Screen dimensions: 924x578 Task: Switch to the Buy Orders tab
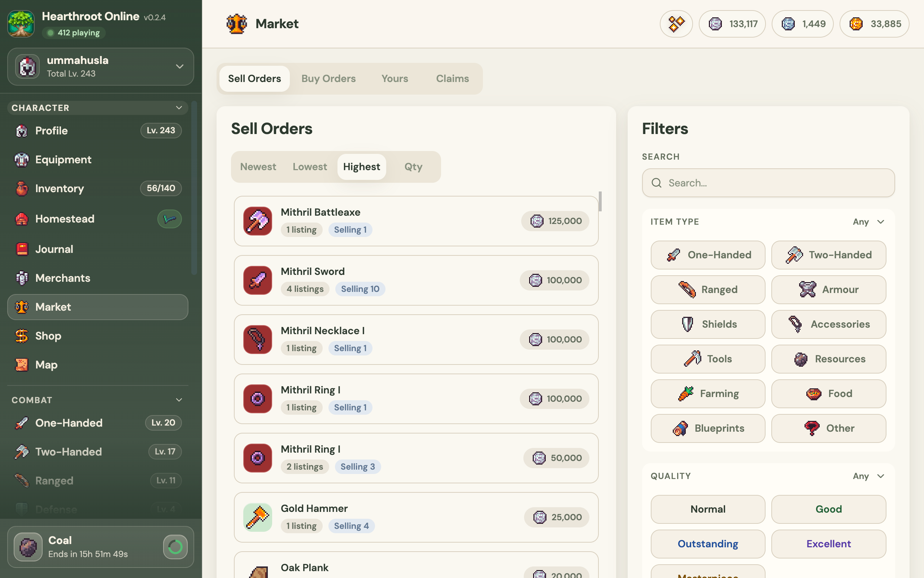pyautogui.click(x=328, y=78)
